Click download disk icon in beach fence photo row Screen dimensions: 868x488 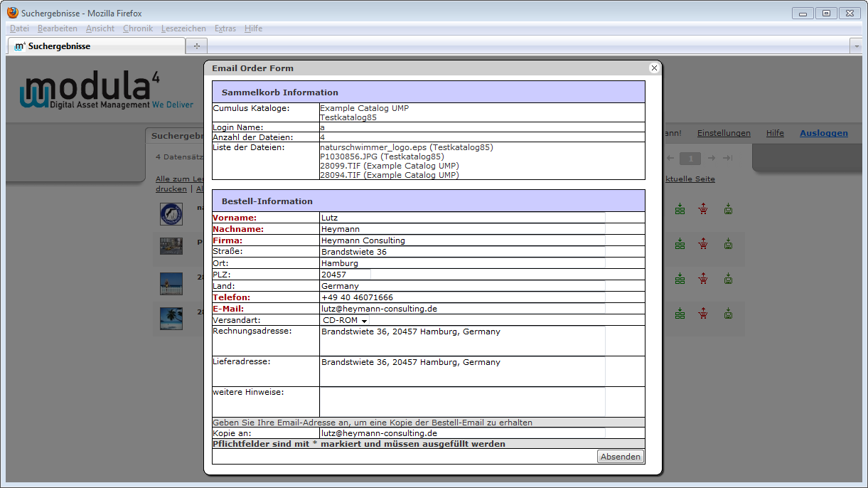click(x=728, y=278)
